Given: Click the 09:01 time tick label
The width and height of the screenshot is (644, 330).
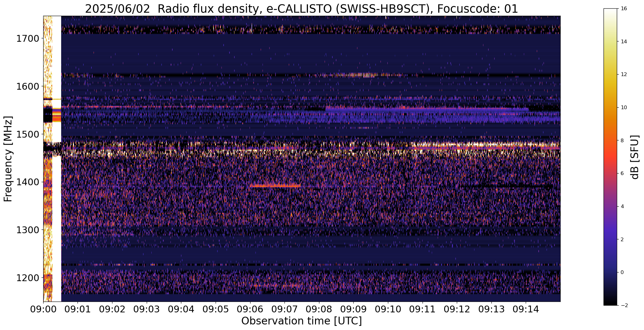Looking at the screenshot, I should (78, 309).
